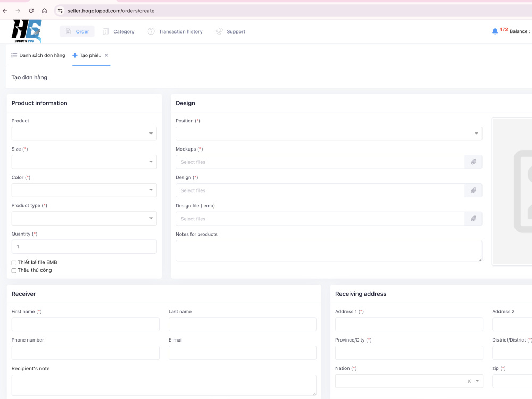Click the Design paperclip attach icon
Image resolution: width=532 pixels, height=399 pixels.
click(473, 190)
